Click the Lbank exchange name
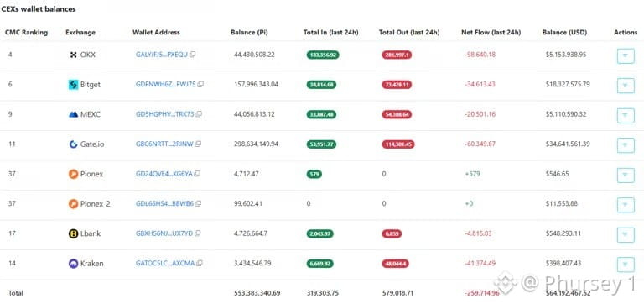The image size is (644, 304). pyautogui.click(x=91, y=233)
